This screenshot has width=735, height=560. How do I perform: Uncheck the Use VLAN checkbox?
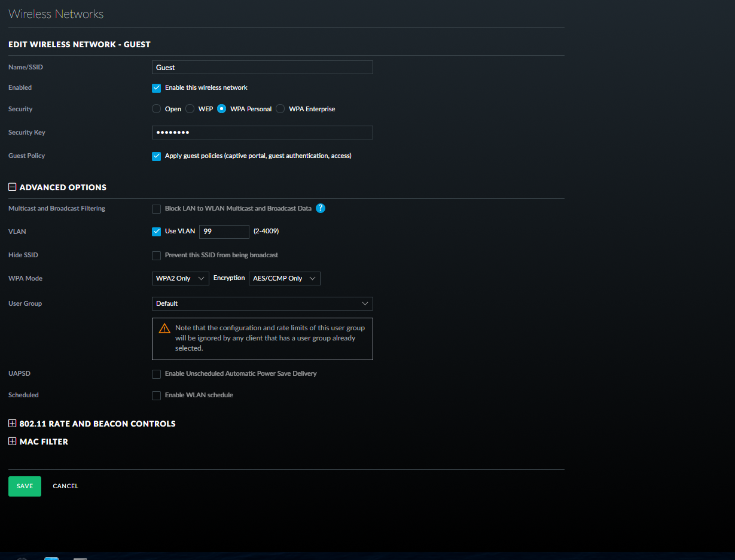pyautogui.click(x=157, y=232)
